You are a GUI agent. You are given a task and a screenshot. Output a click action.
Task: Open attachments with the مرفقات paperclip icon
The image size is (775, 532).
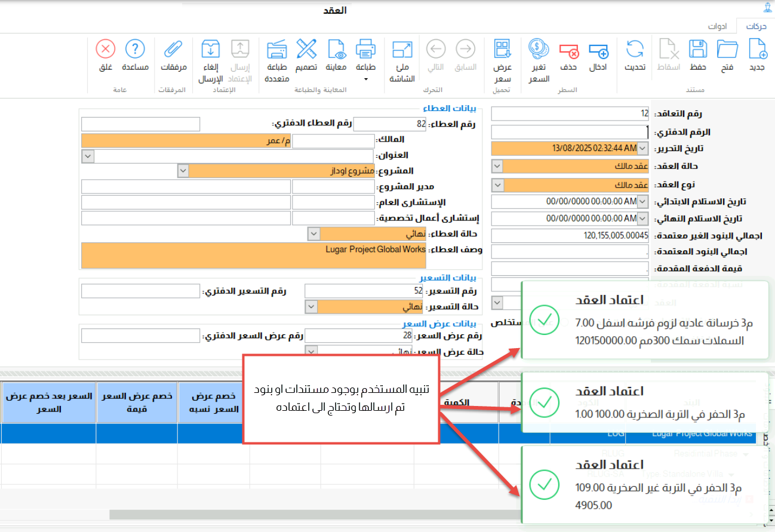(174, 48)
